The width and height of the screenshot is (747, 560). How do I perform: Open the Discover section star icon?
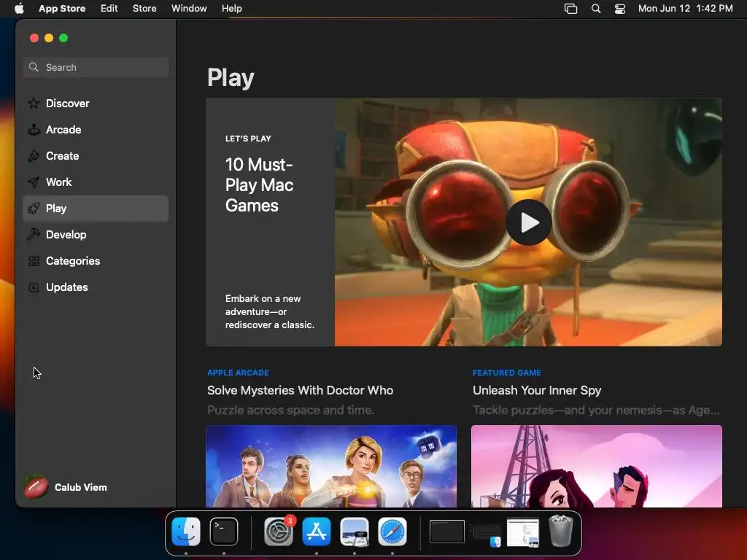[x=34, y=104]
